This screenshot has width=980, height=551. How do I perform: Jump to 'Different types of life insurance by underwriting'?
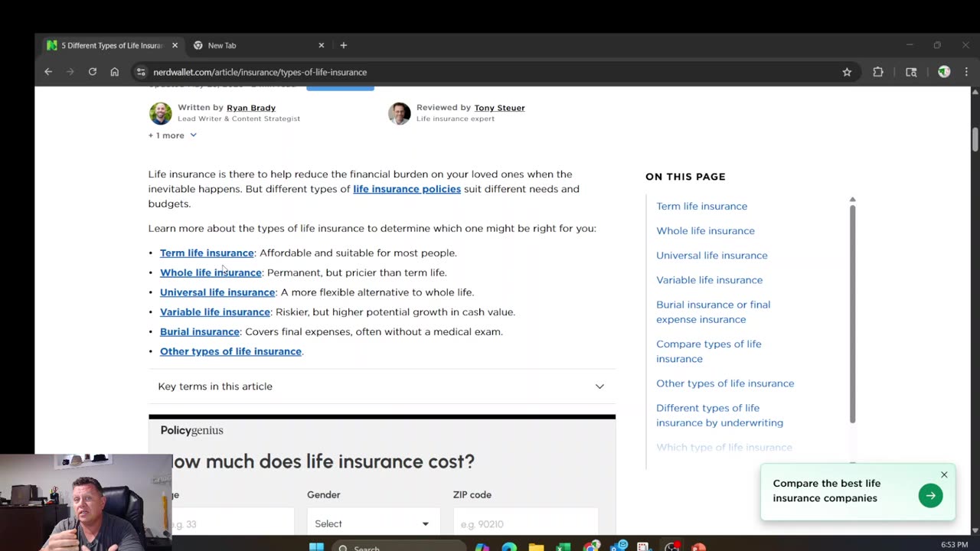coord(720,415)
